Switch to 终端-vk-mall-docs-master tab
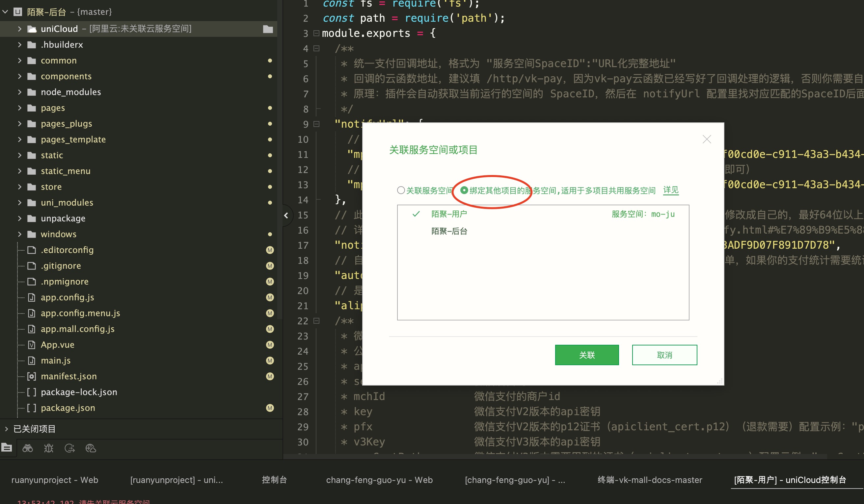 pyautogui.click(x=649, y=480)
